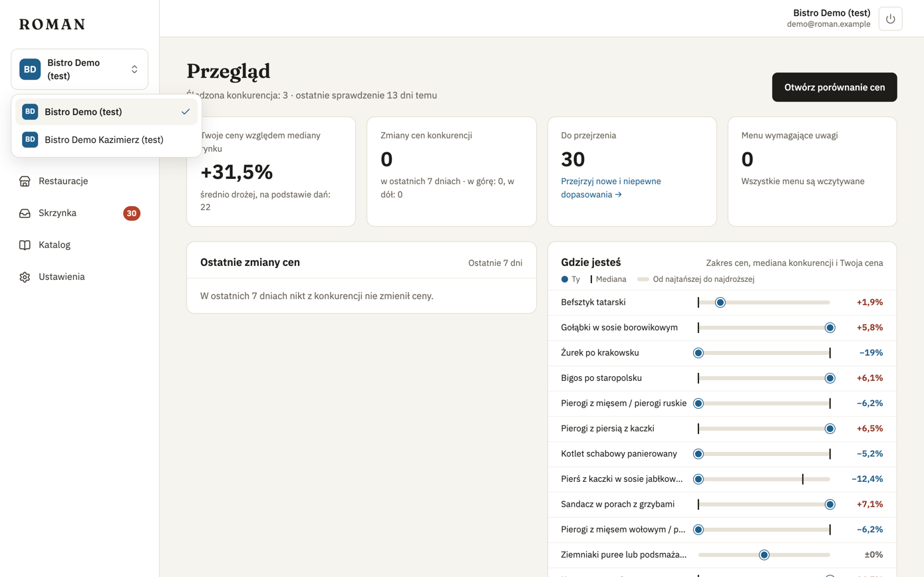The width and height of the screenshot is (924, 577).
Task: Open Ustawienia gear icon
Action: 25,277
